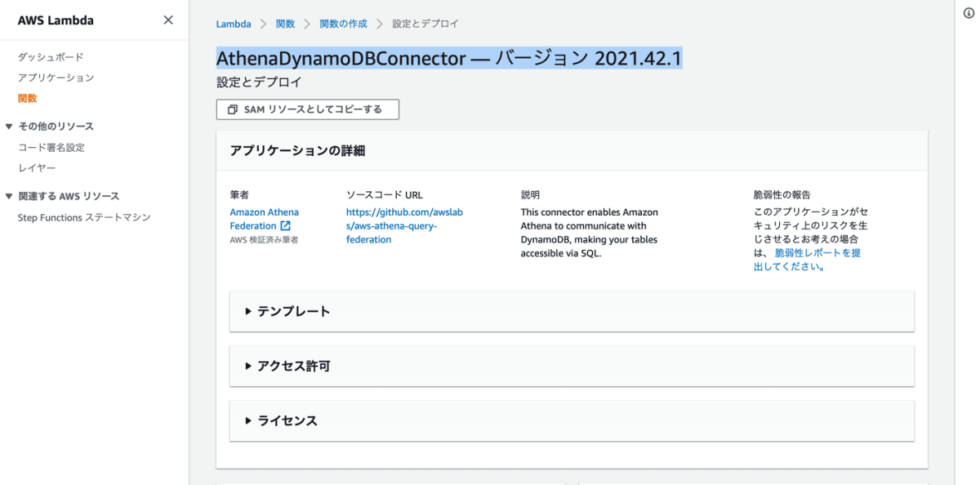Click SAM リソースとしてコピーする button
The image size is (980, 485).
[x=308, y=109]
